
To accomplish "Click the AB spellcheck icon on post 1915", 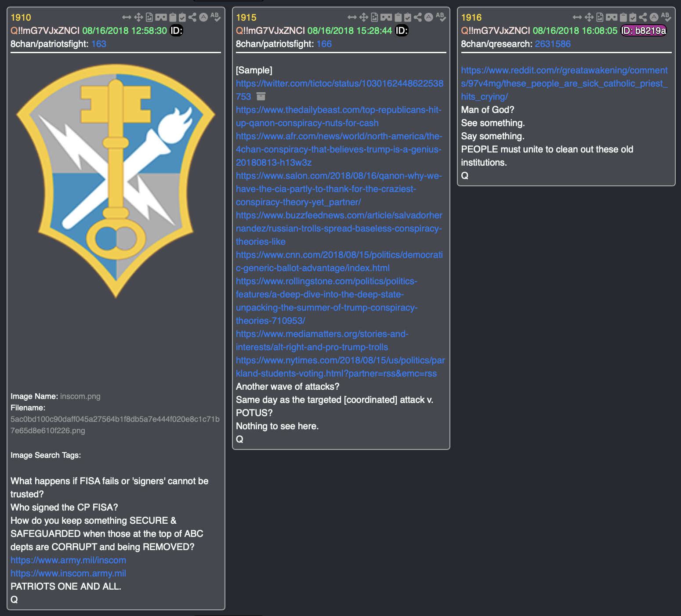I will [x=441, y=17].
